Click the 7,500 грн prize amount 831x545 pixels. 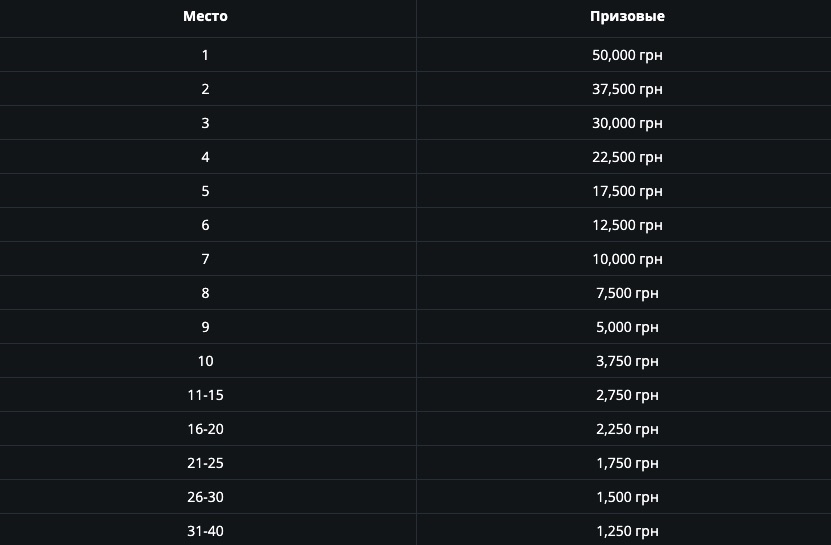(627, 293)
